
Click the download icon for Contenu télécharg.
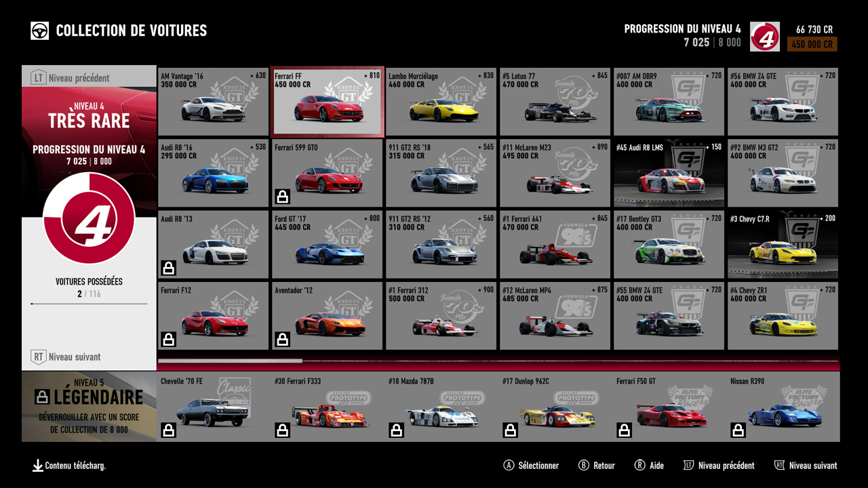37,466
